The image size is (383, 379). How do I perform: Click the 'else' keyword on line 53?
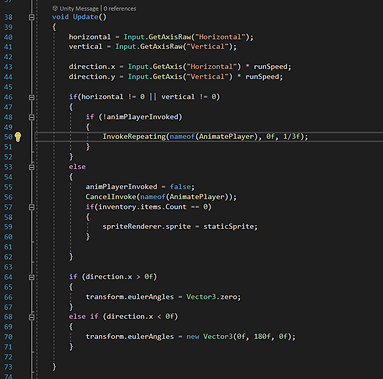[77, 167]
